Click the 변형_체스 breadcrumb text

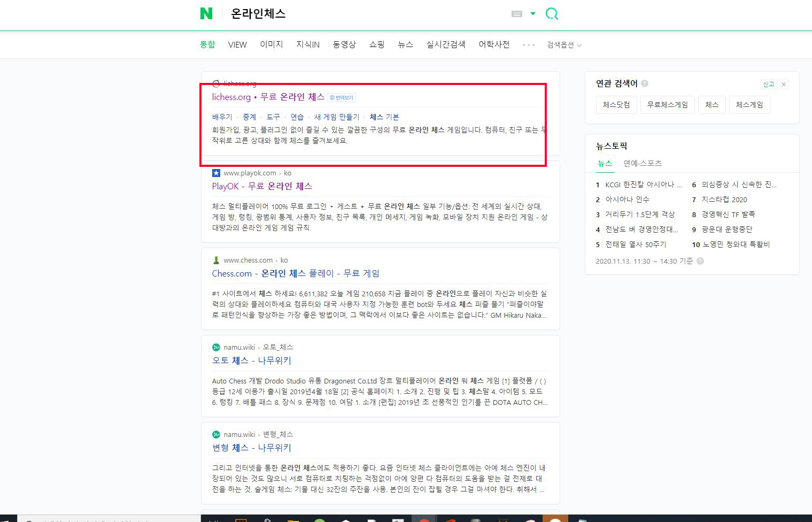(278, 434)
